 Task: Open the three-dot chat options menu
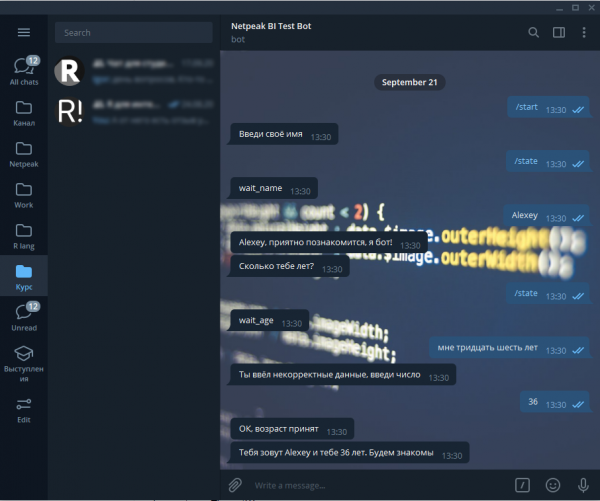583,33
